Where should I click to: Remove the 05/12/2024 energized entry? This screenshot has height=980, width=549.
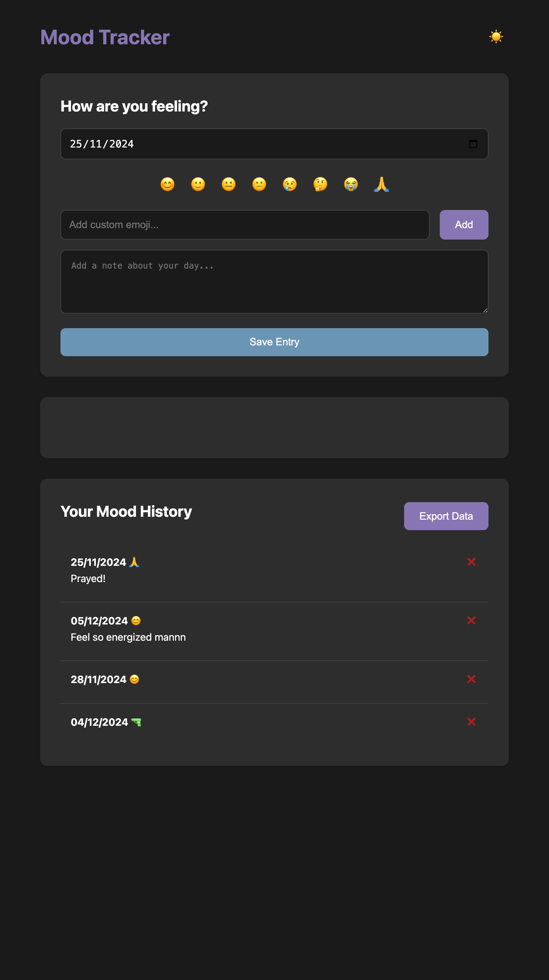pos(471,621)
